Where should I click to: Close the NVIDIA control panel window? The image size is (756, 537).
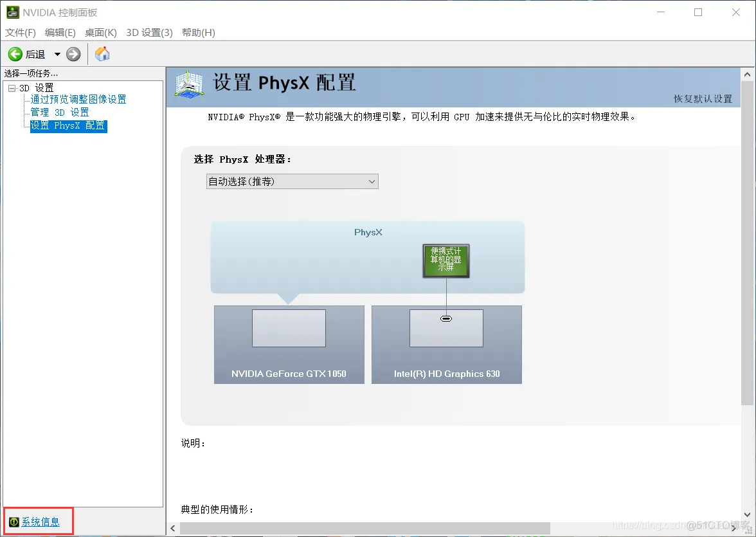(735, 12)
